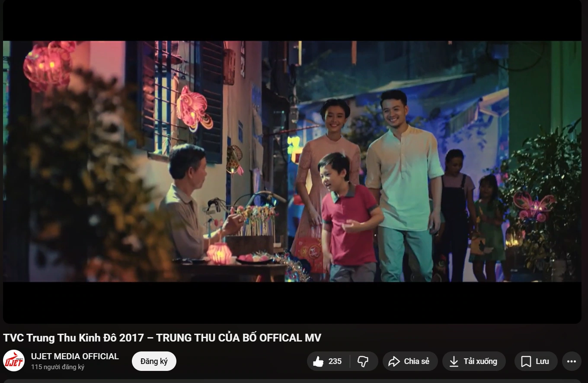This screenshot has height=383, width=588.
Task: Click the download arrow icon beside Tải xuống
Action: point(454,361)
